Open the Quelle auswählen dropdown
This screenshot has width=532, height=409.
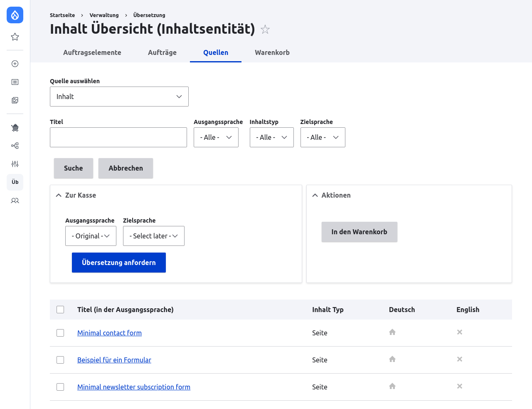(x=119, y=97)
